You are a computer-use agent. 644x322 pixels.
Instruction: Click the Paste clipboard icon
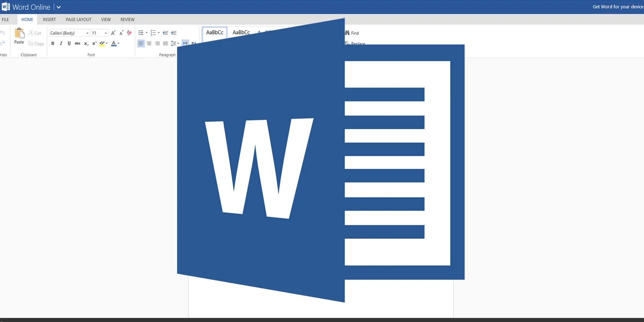[19, 33]
